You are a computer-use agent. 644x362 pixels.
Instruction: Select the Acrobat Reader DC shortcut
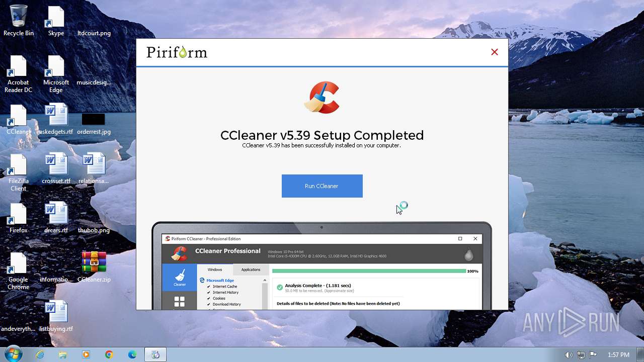point(19,74)
